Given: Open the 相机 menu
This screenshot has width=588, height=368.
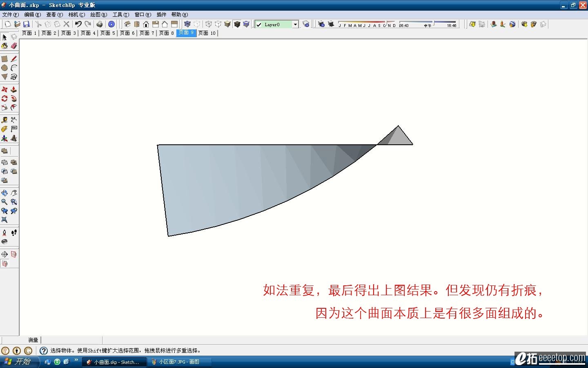Looking at the screenshot, I should click(77, 14).
